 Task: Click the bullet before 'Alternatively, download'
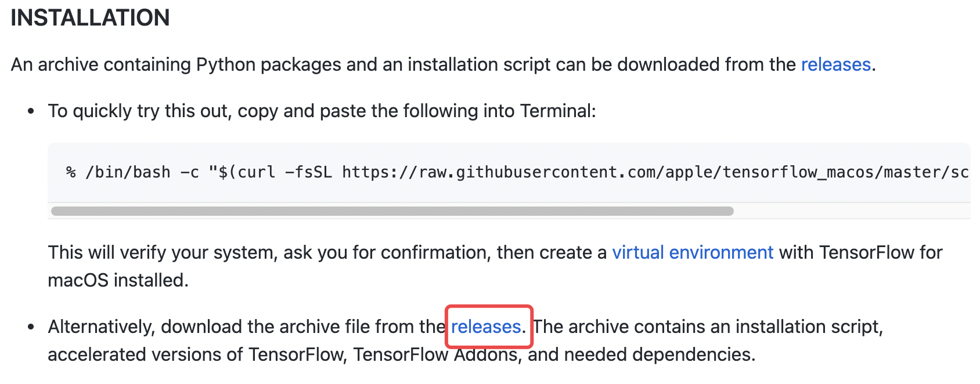pos(31,327)
